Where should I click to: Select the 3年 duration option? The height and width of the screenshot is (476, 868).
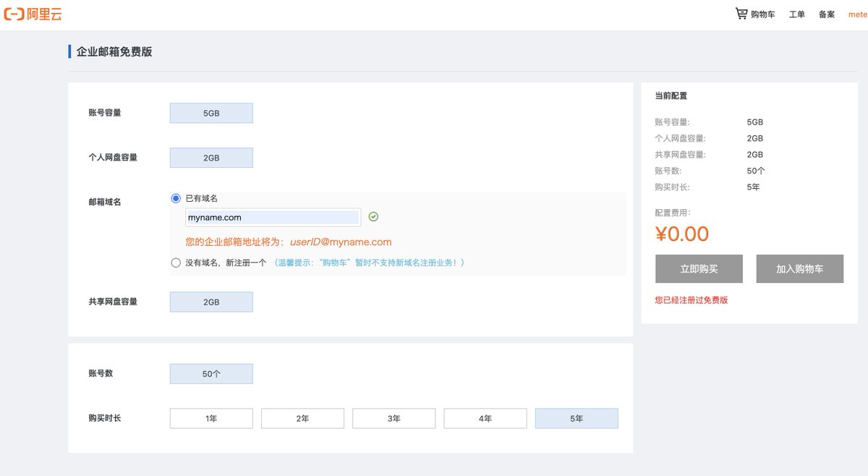[393, 418]
